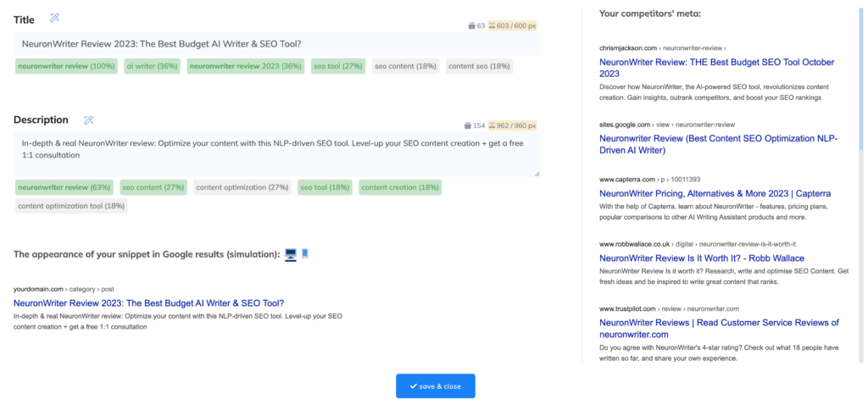Open Capterra NeuronWriter Pricing competitor link
The height and width of the screenshot is (405, 868).
(x=715, y=194)
